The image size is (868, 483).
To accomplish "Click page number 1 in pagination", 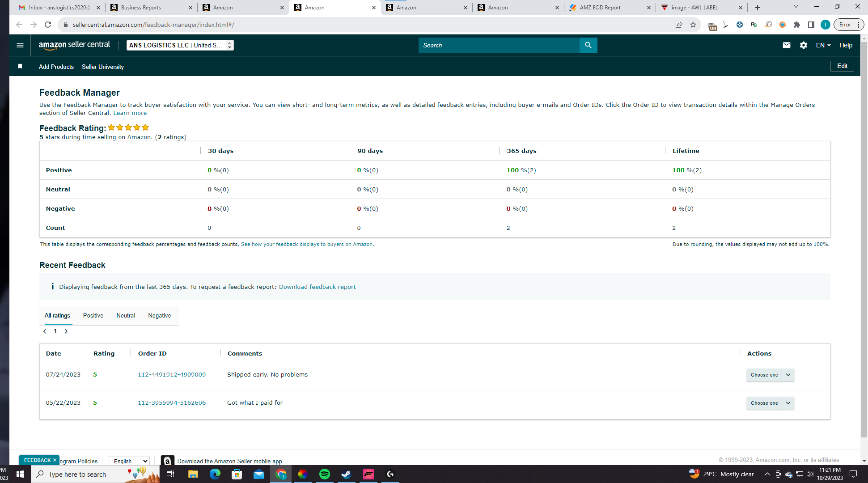I will (55, 331).
